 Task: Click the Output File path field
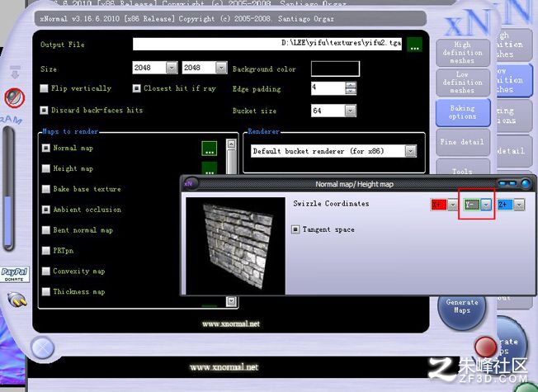click(267, 44)
